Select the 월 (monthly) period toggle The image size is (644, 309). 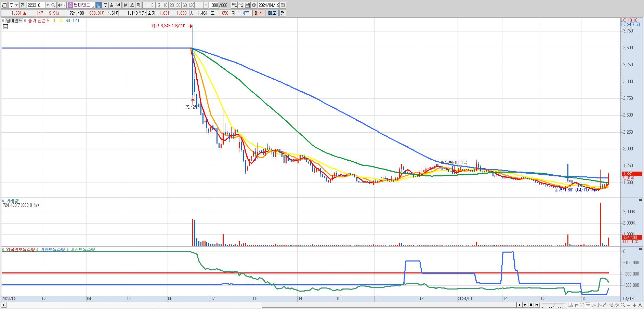(x=111, y=5)
